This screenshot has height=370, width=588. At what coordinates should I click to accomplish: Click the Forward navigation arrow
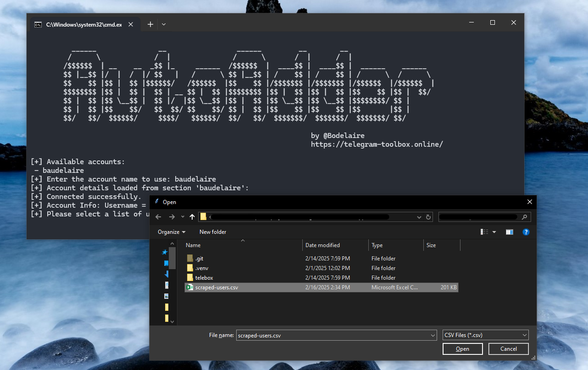(x=172, y=217)
